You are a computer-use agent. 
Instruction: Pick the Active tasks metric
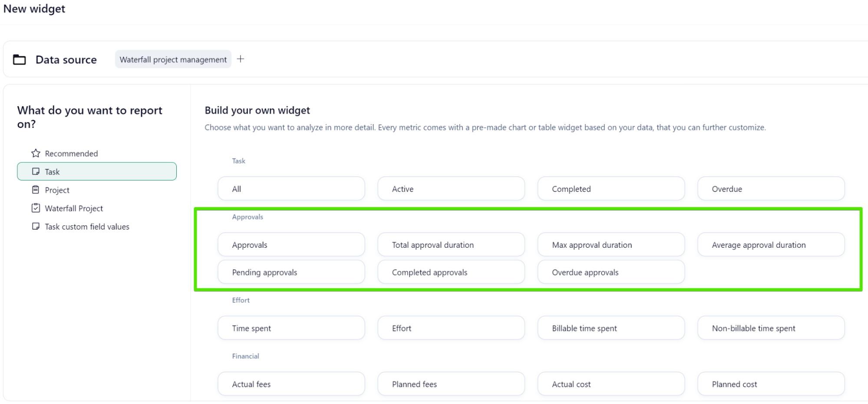[451, 189]
